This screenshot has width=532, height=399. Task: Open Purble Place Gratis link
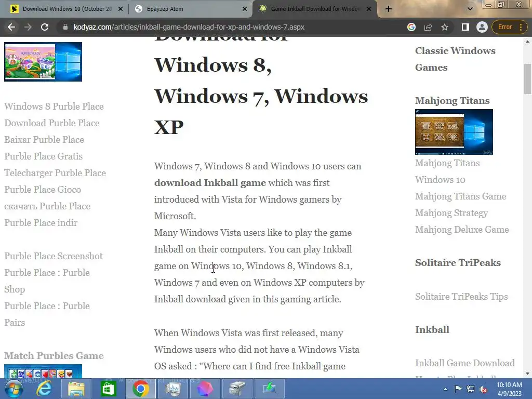[x=44, y=156]
